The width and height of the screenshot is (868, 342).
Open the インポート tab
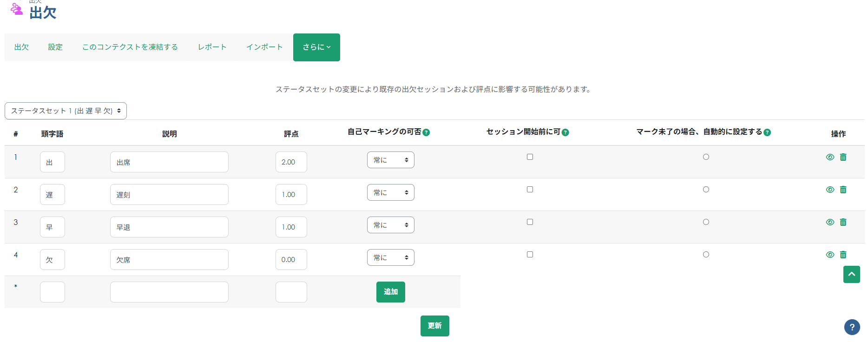pos(264,47)
